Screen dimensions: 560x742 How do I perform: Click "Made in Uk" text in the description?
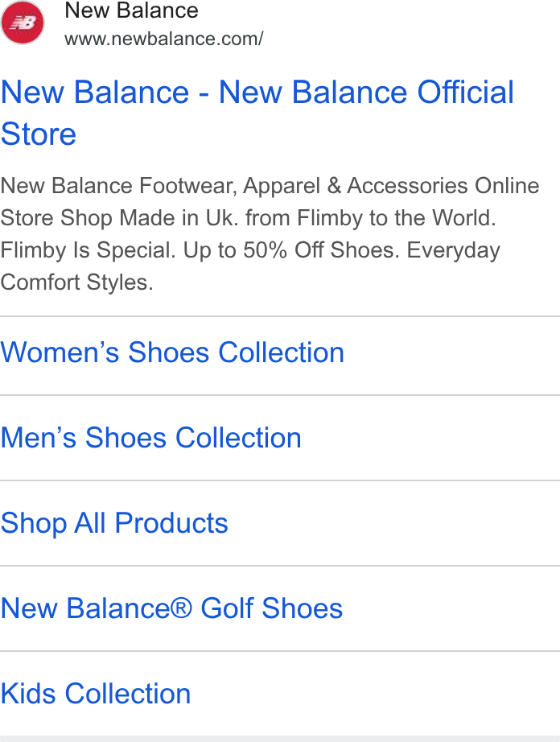click(x=176, y=218)
